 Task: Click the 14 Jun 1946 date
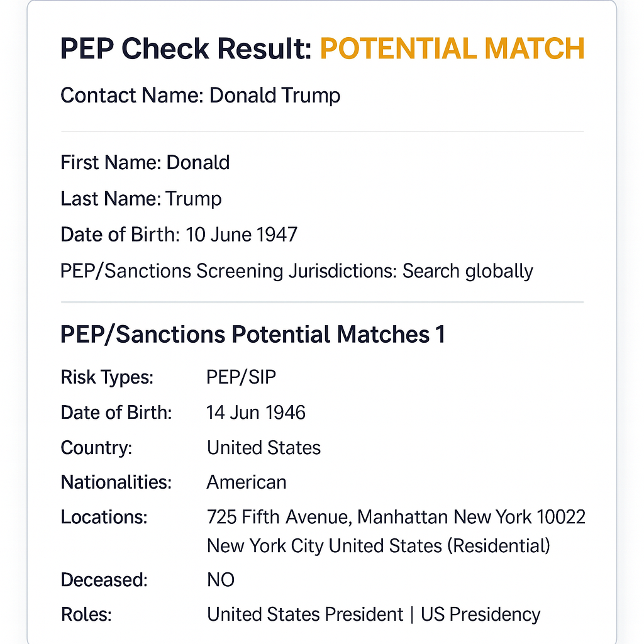(256, 413)
